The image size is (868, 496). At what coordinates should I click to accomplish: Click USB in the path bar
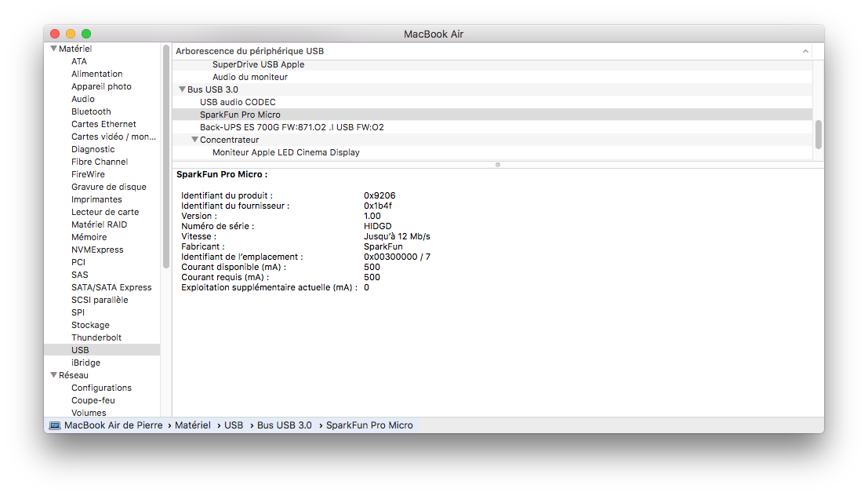[x=234, y=425]
